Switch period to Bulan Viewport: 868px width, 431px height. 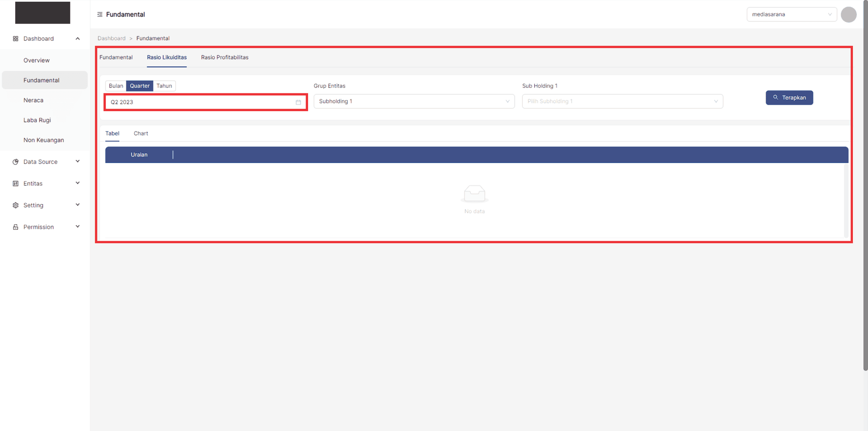116,86
